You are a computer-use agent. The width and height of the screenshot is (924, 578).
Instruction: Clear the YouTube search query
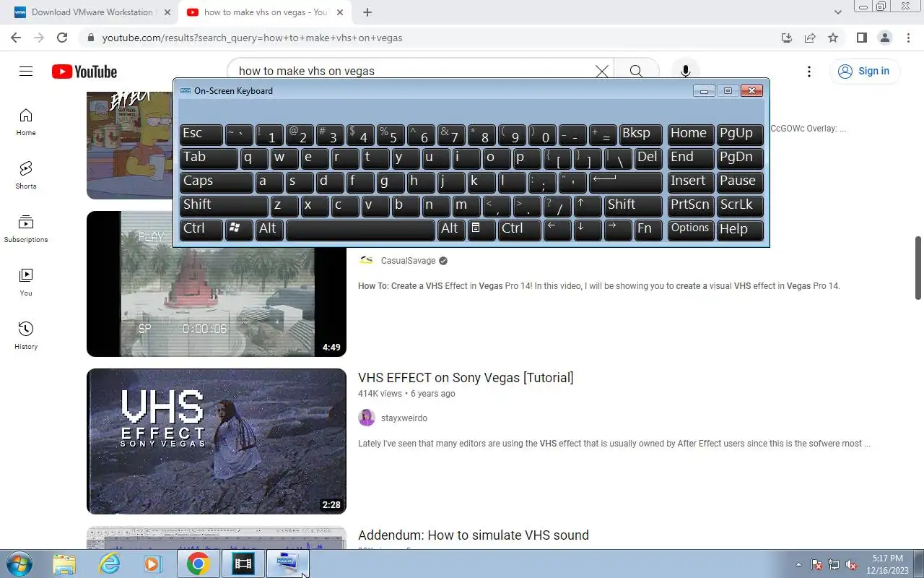[x=601, y=71]
